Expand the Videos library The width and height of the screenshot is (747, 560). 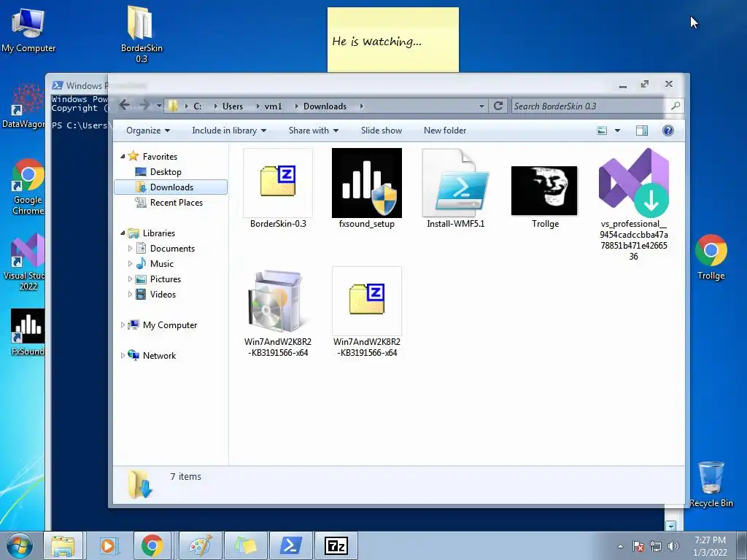(x=130, y=295)
